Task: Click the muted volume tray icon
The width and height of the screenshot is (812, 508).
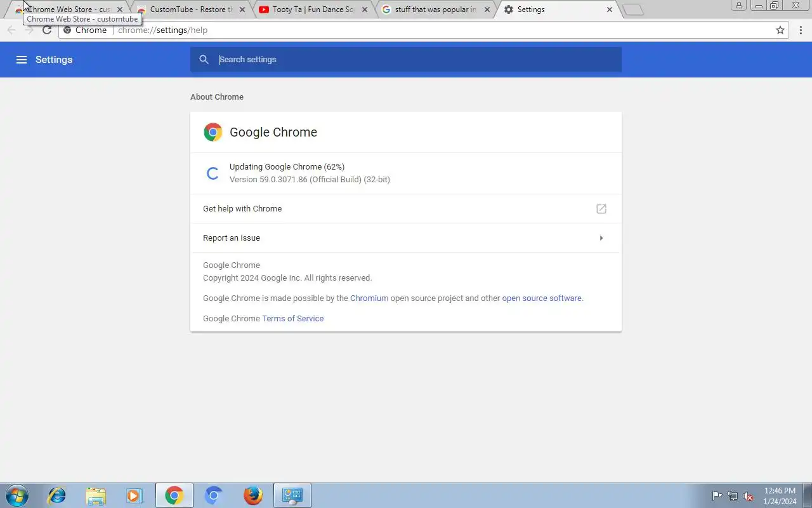Action: pyautogui.click(x=748, y=496)
